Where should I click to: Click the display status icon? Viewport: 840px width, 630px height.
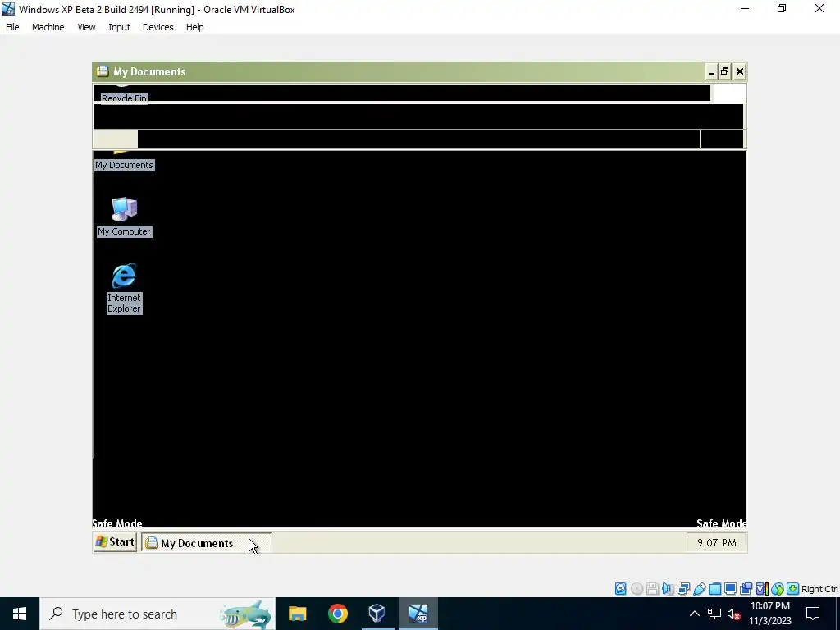730,589
